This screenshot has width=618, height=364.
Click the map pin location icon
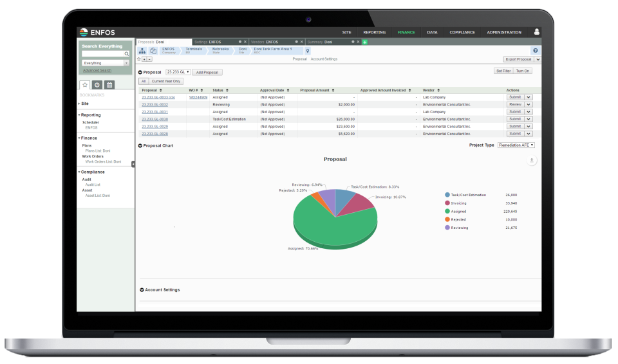(308, 51)
